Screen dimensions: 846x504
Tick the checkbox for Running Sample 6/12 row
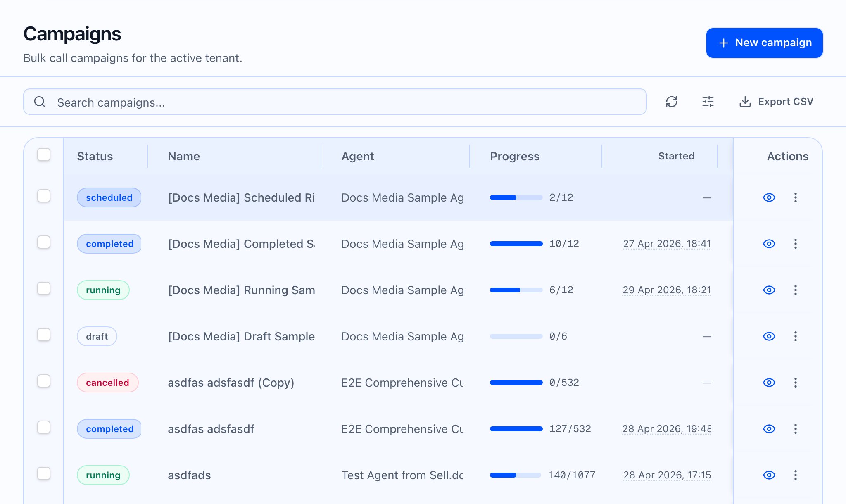[44, 288]
